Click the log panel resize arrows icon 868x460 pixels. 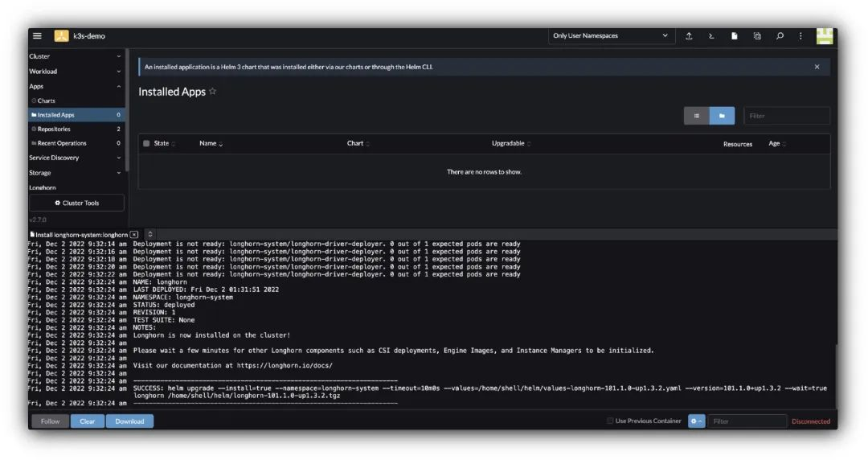coord(150,235)
